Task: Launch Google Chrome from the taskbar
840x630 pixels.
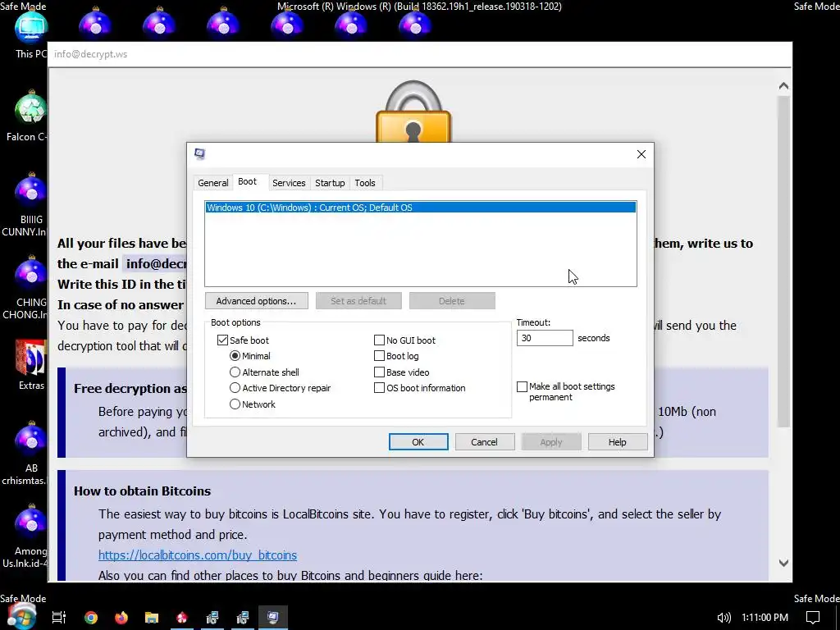Action: [x=91, y=617]
